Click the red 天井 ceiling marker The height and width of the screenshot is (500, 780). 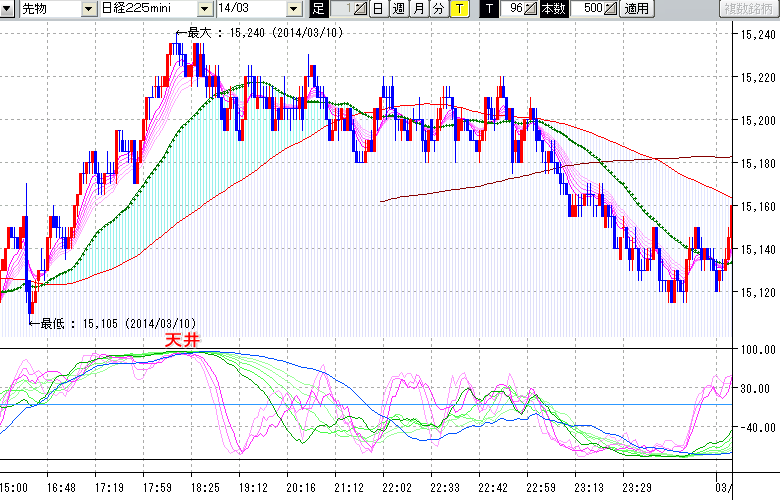pos(182,341)
